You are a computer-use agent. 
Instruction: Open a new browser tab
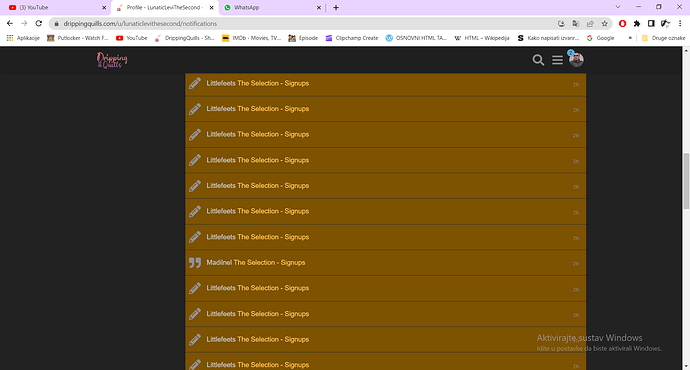336,7
